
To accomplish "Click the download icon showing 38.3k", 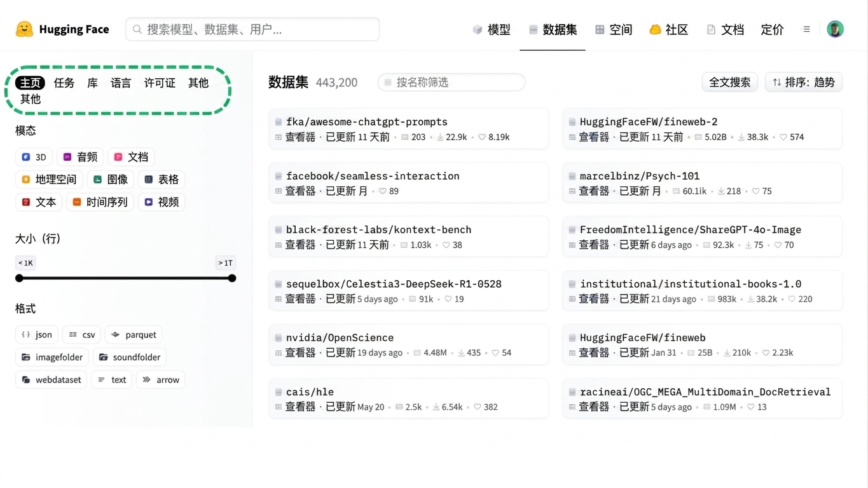I will click(741, 137).
